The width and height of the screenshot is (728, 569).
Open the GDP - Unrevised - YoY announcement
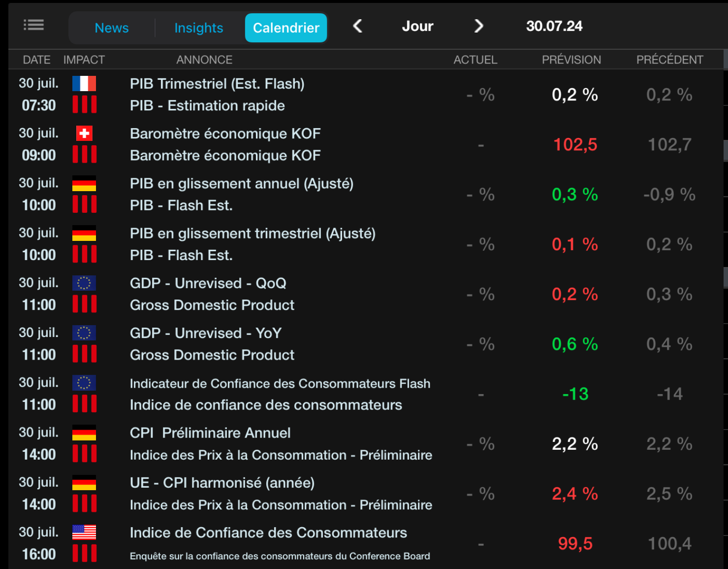coord(206,333)
